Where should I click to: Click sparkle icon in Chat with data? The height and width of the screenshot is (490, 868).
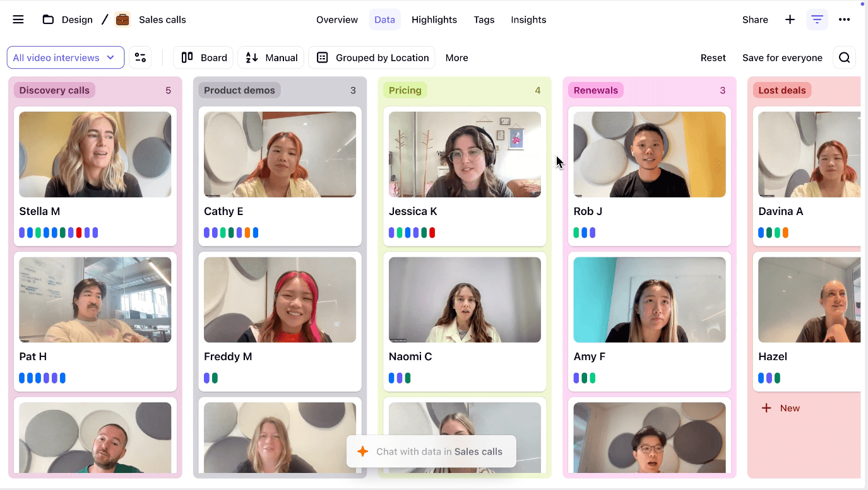coord(362,452)
